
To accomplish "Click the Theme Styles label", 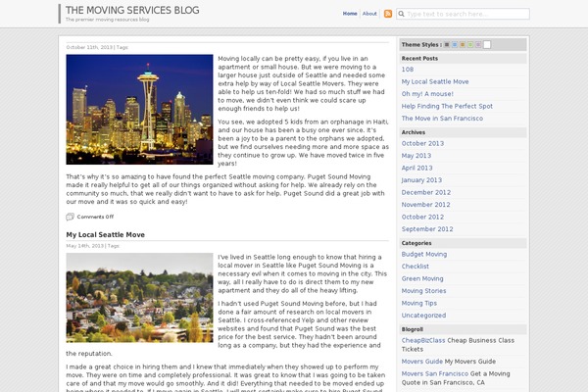I will [x=421, y=45].
